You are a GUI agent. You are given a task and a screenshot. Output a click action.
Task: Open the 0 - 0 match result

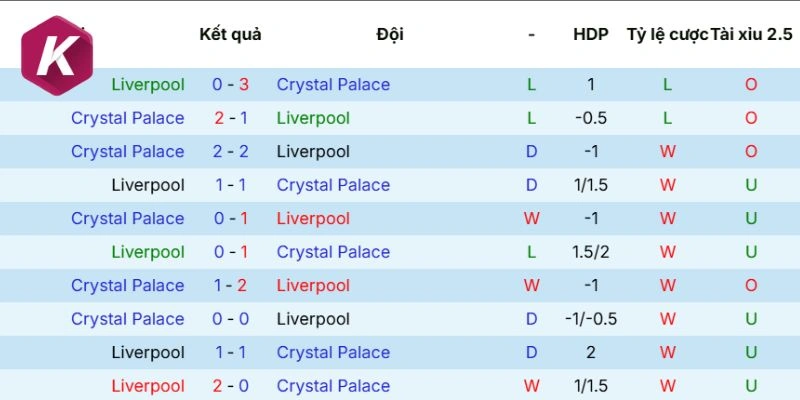click(x=230, y=319)
